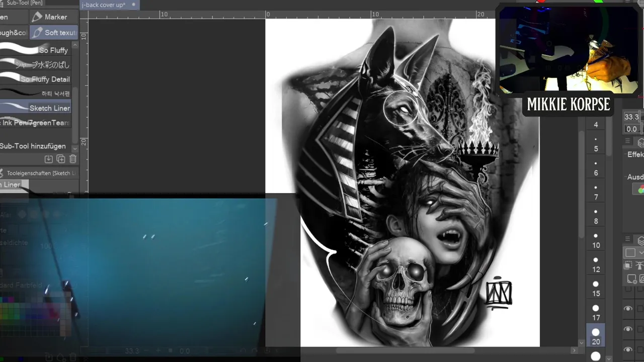Check the box beside the second eye icon

coord(640,329)
